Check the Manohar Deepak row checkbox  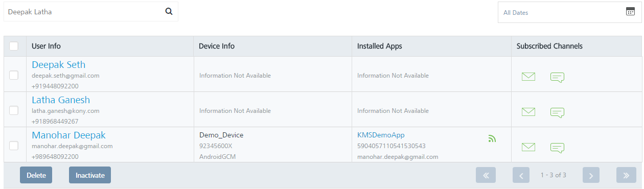pyautogui.click(x=14, y=146)
